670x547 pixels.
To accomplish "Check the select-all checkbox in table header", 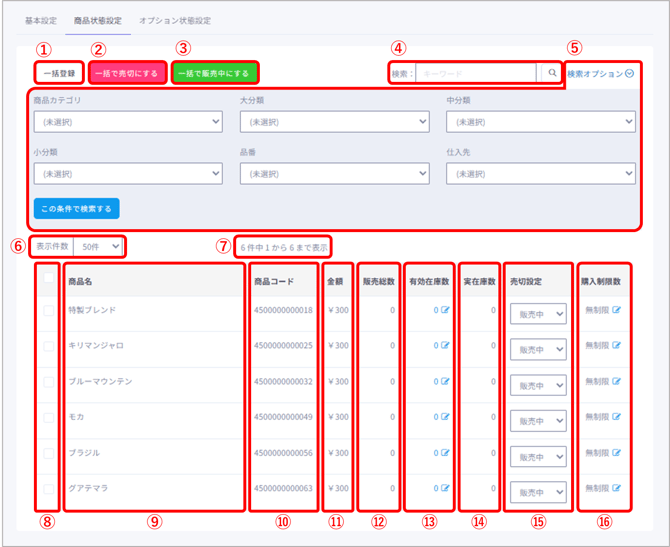I will point(49,280).
